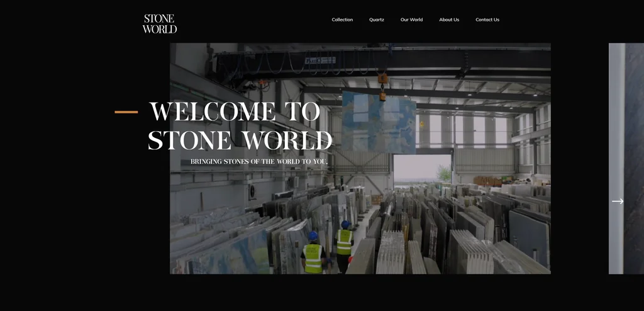Open the Collection menu item
644x311 pixels.
coord(342,20)
